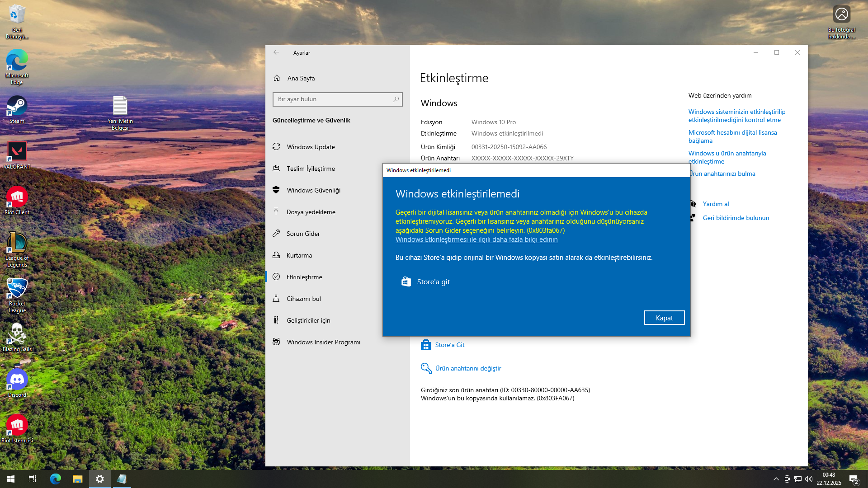
Task: Click the product key ending in 29XTY
Action: [x=522, y=158]
